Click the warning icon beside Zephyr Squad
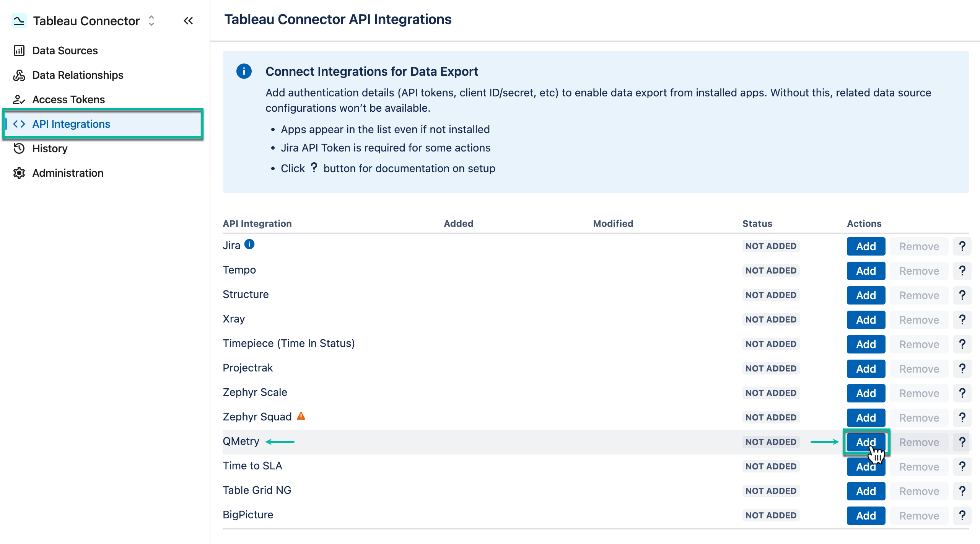The height and width of the screenshot is (544, 980). click(x=301, y=415)
